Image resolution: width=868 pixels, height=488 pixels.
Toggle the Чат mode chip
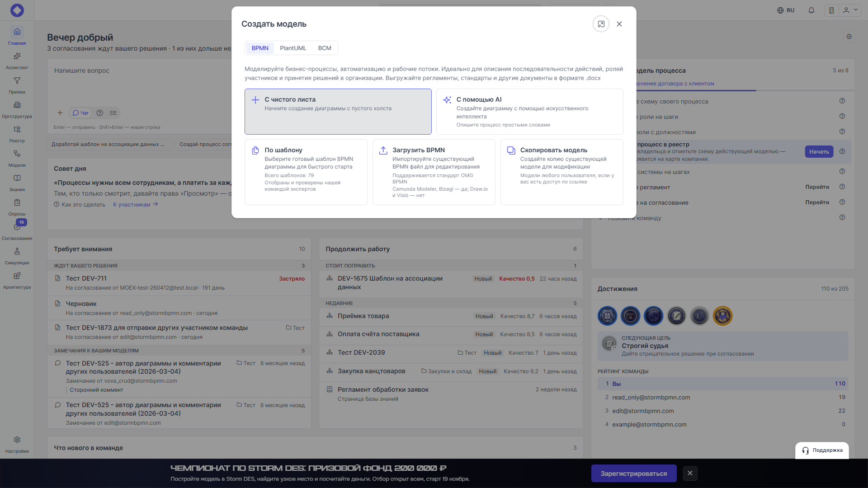[x=81, y=113]
